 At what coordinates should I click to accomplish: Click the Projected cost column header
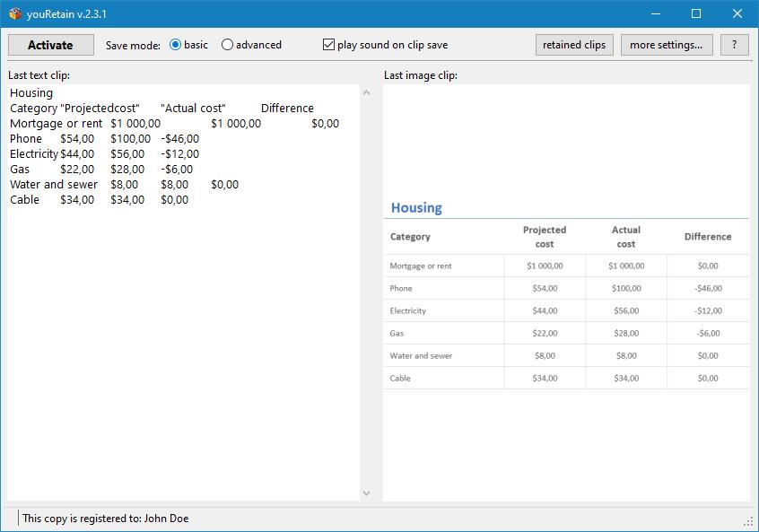pos(545,237)
